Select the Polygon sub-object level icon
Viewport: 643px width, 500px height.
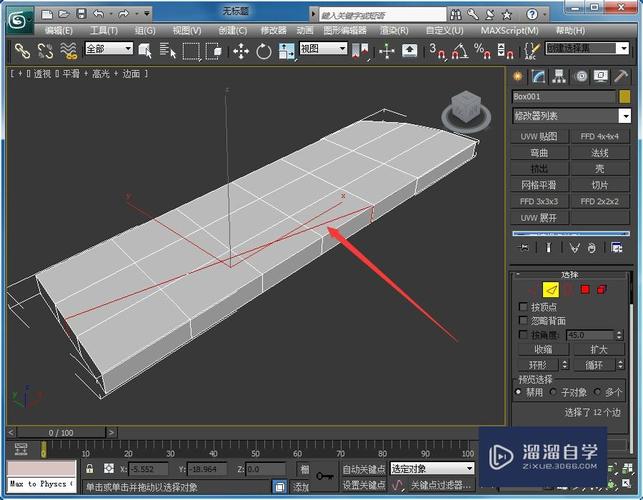(584, 289)
